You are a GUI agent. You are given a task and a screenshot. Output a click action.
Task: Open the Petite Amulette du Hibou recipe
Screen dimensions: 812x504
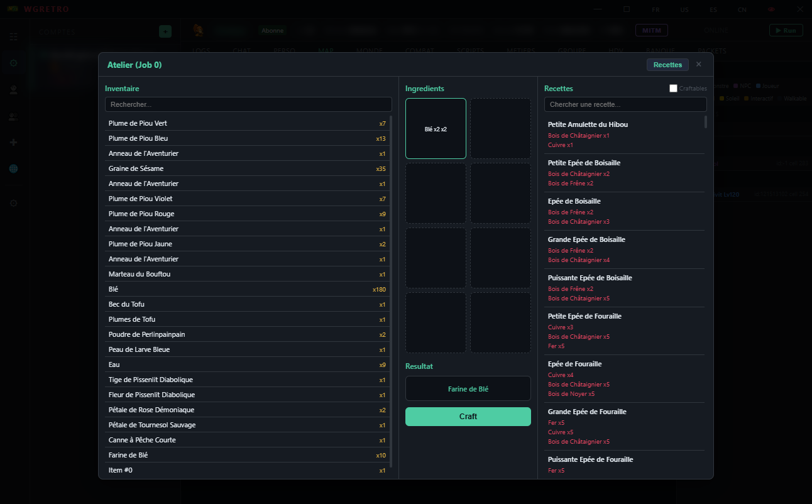point(624,134)
